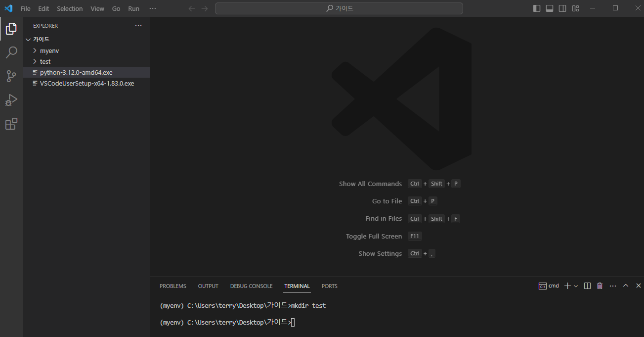Viewport: 644px width, 337px height.
Task: Toggle the secondary side bar layout icon
Action: point(562,8)
